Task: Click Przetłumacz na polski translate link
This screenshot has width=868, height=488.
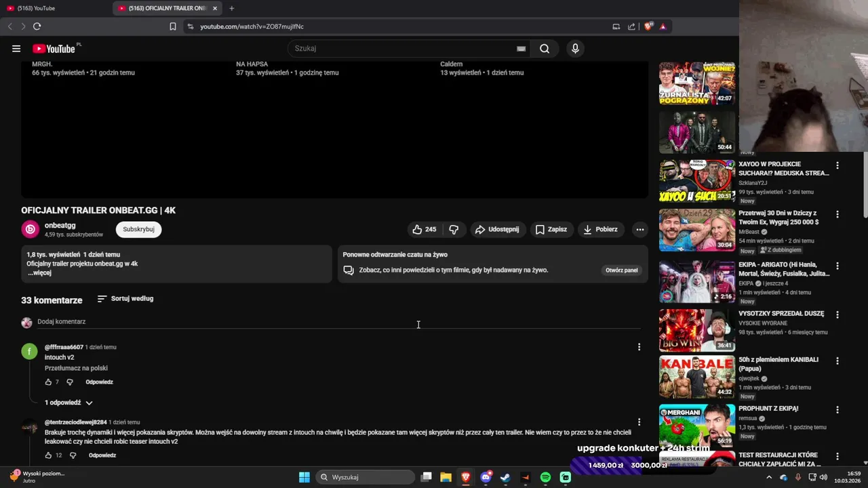Action: click(76, 368)
